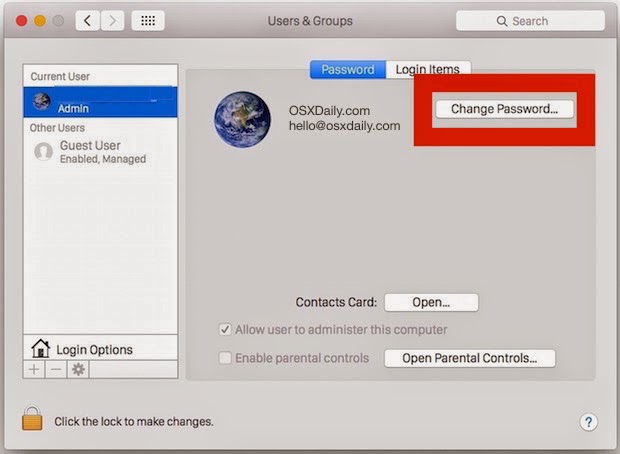The height and width of the screenshot is (454, 620).
Task: Open help with the question mark button
Action: click(x=588, y=422)
